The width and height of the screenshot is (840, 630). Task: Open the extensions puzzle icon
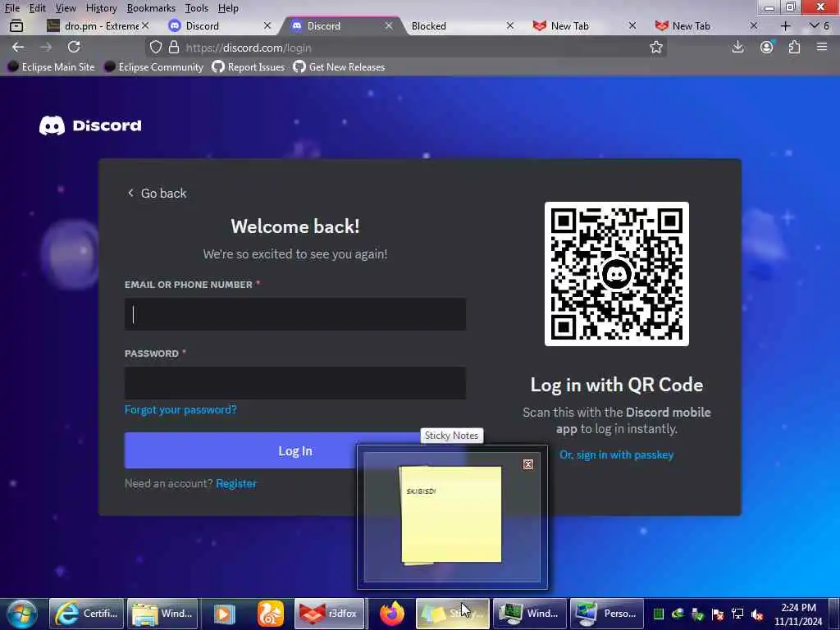(794, 47)
